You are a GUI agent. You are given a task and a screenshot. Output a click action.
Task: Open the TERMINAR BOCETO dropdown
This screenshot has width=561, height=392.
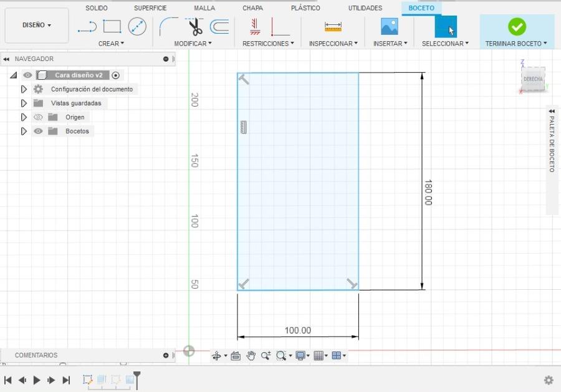(x=516, y=44)
